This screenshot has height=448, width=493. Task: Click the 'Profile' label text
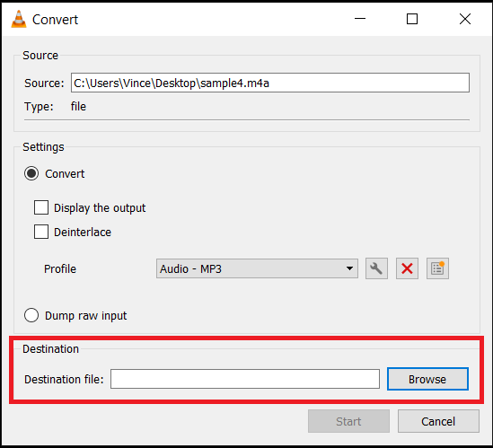(x=60, y=268)
